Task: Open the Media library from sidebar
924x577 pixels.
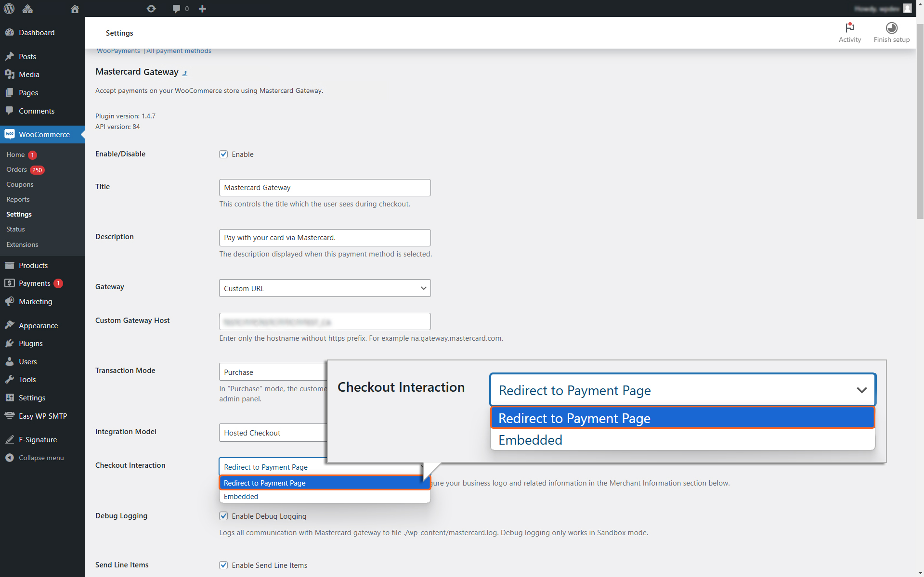Action: click(28, 74)
